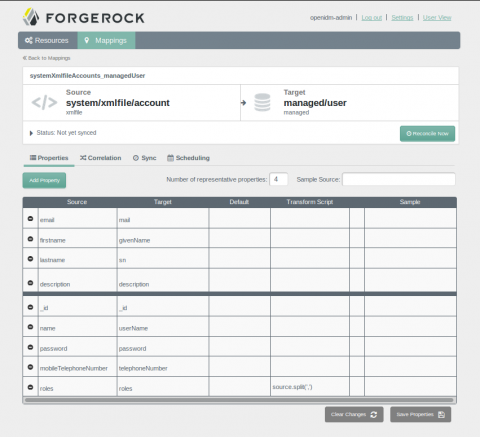This screenshot has height=437, width=480.
Task: Remove the email property row
Action: (x=30, y=219)
